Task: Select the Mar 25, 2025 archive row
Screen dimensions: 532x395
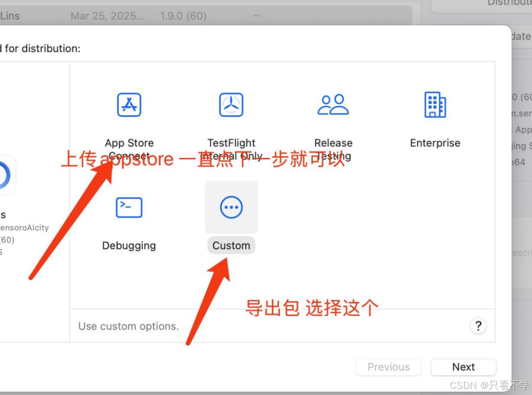Action: click(x=206, y=15)
